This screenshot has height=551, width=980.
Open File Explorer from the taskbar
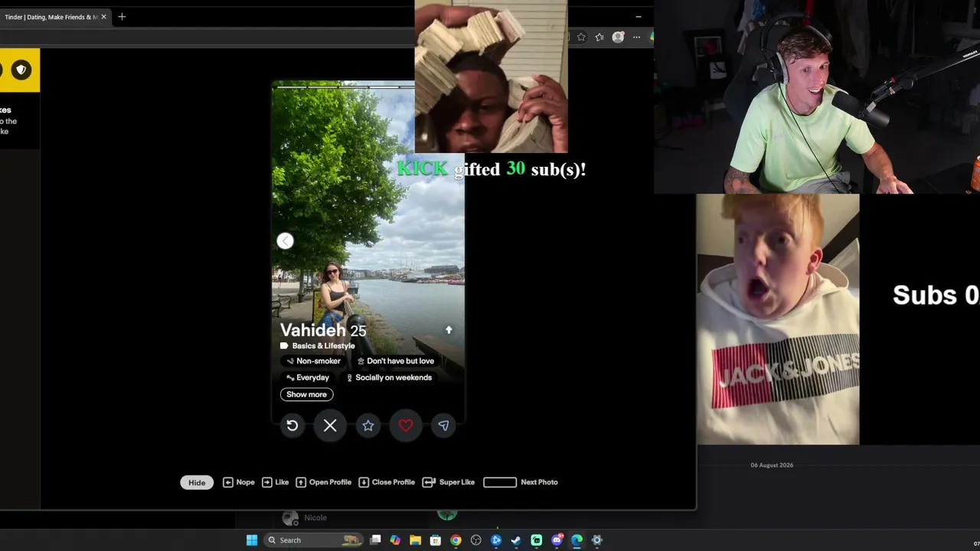pyautogui.click(x=415, y=540)
